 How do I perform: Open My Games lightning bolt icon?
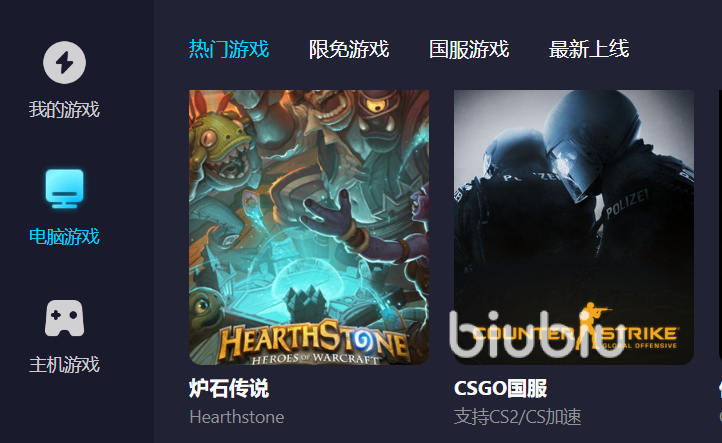(64, 63)
